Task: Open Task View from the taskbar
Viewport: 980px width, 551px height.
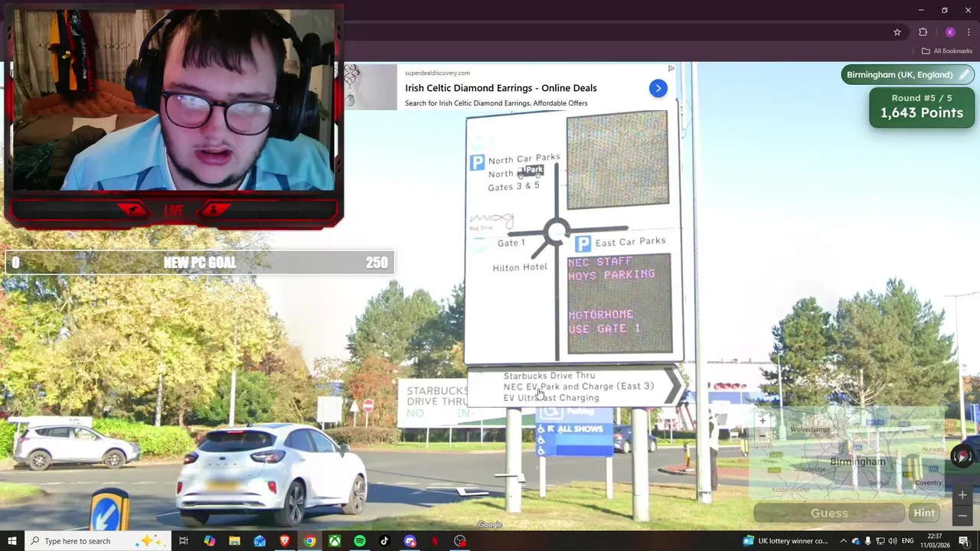Action: pos(184,541)
